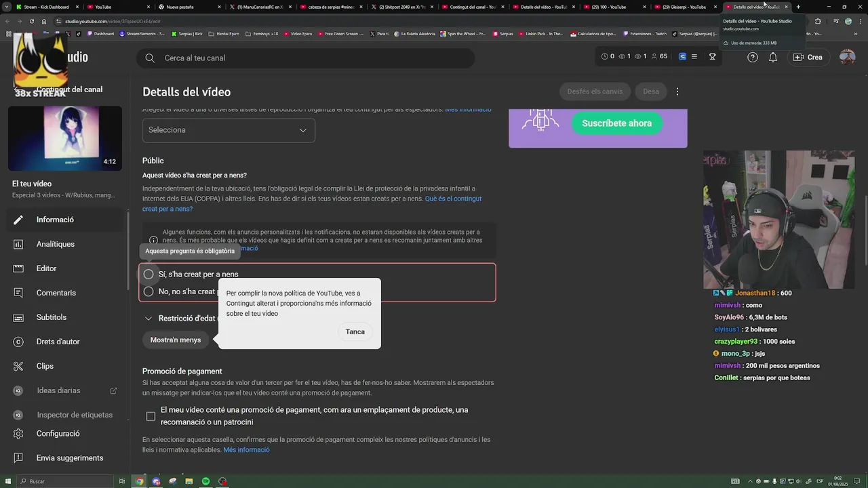This screenshot has height=488, width=868.
Task: Click the Crea button
Action: (808, 58)
